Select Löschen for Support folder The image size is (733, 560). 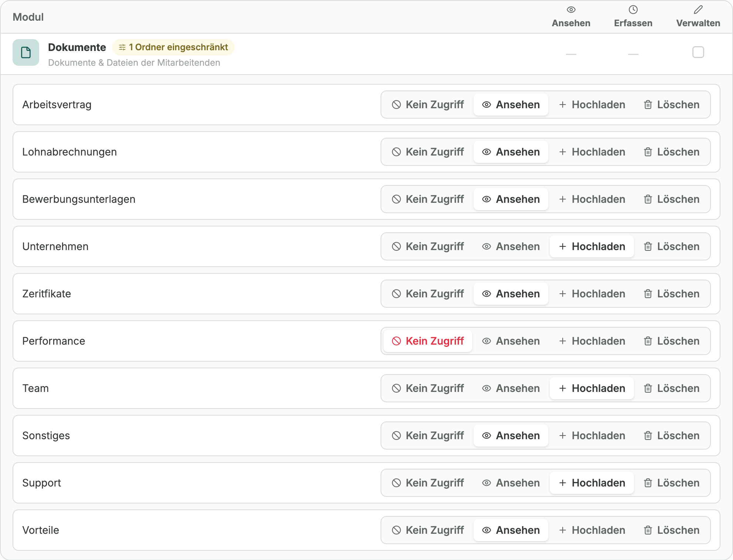671,483
